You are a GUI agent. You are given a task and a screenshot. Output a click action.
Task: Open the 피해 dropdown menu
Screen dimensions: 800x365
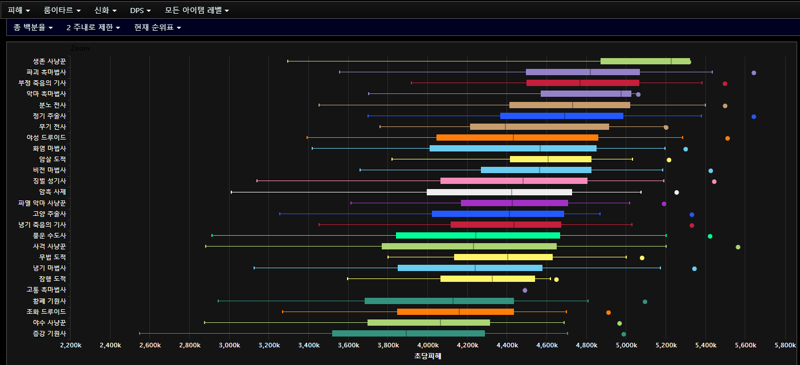pos(19,10)
